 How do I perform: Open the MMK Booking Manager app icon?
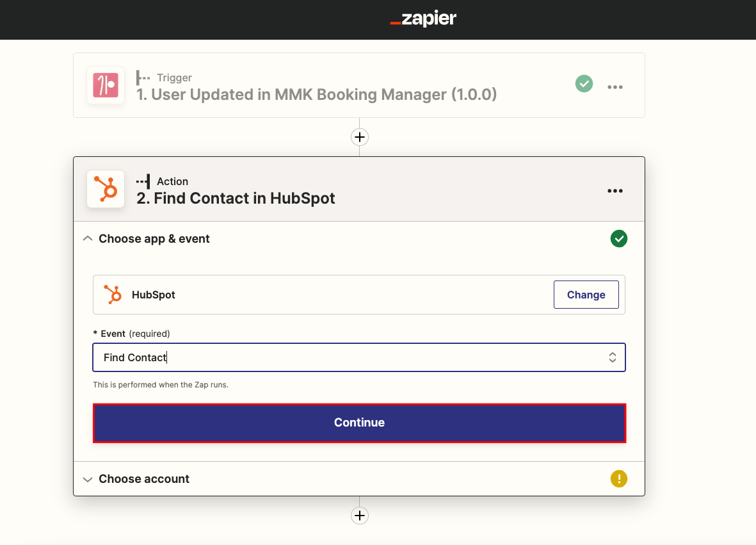(106, 85)
